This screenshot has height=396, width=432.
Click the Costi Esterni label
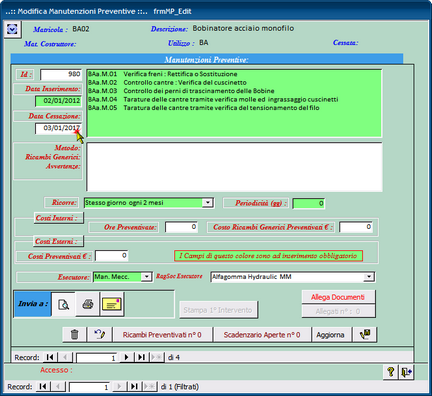pyautogui.click(x=58, y=241)
